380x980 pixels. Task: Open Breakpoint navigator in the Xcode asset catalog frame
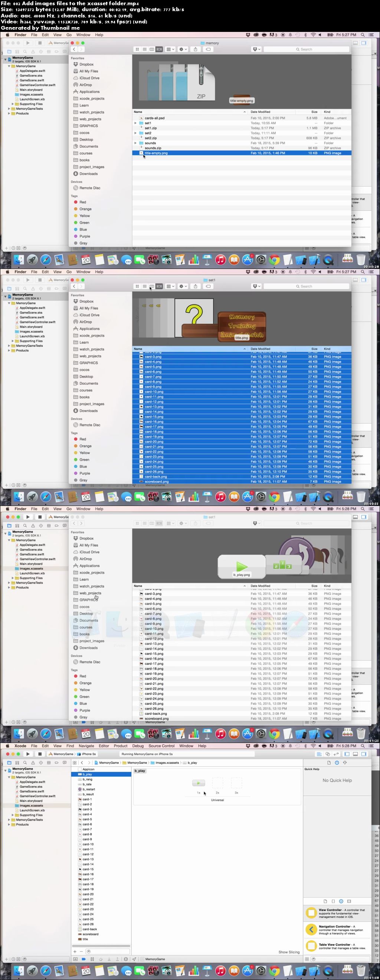pyautogui.click(x=56, y=762)
